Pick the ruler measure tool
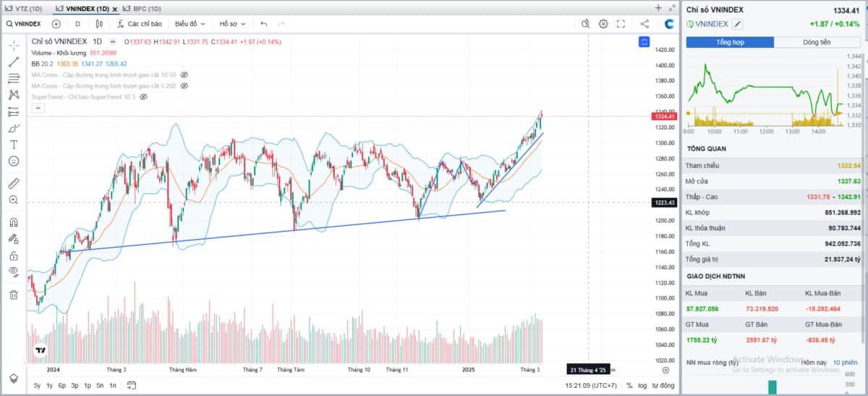868x396 pixels. point(14,182)
